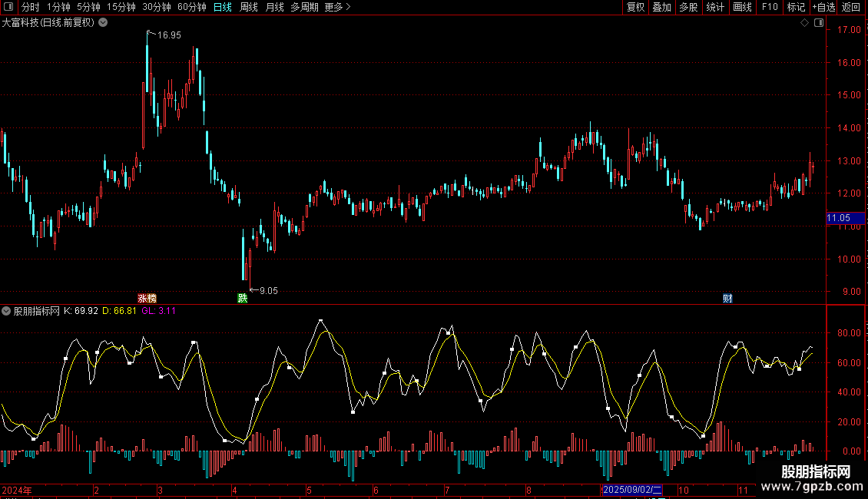This screenshot has height=499, width=868.
Task: Open F10 company information
Action: click(x=770, y=7)
